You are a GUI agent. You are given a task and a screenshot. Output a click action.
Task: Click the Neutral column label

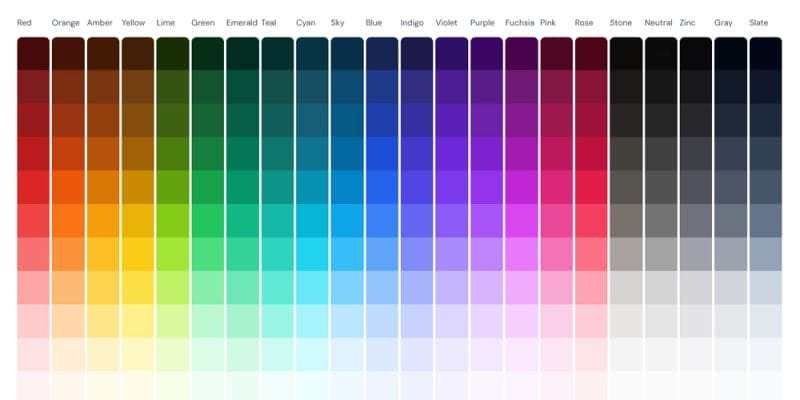(x=658, y=22)
